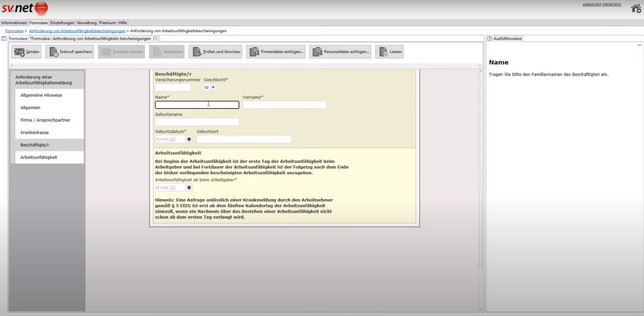Screen dimensions: 644x316
Task: Click the minimize icon in Ausfüllhinweise panel
Action: point(639,45)
